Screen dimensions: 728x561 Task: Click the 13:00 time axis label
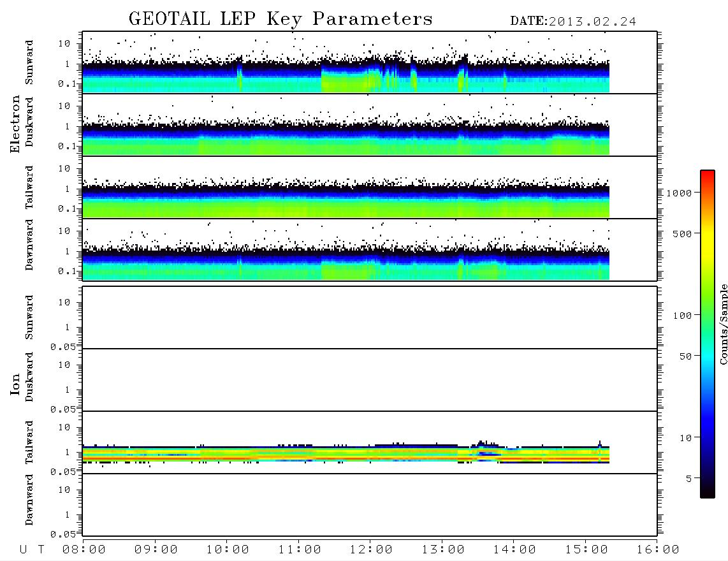pyautogui.click(x=443, y=550)
